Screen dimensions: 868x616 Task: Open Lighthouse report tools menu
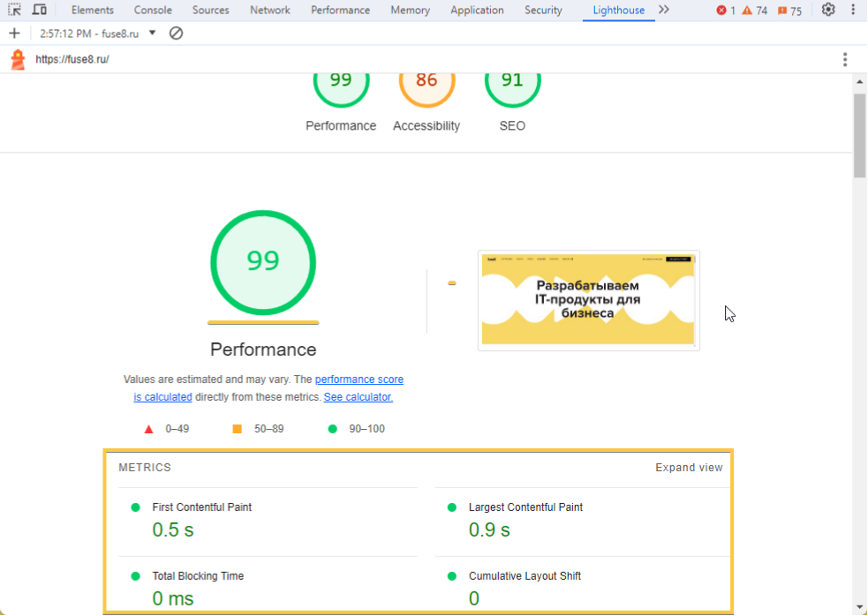click(x=845, y=60)
